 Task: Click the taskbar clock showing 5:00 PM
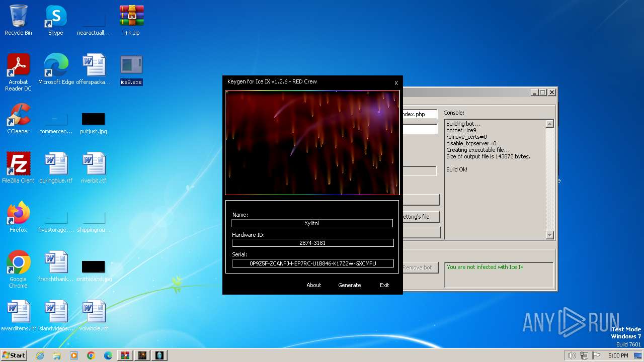618,355
